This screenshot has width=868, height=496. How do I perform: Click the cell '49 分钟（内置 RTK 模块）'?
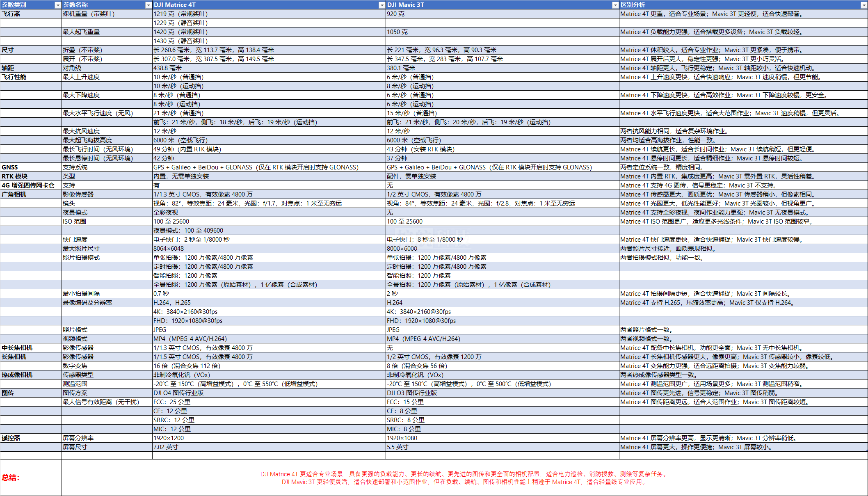coord(269,149)
